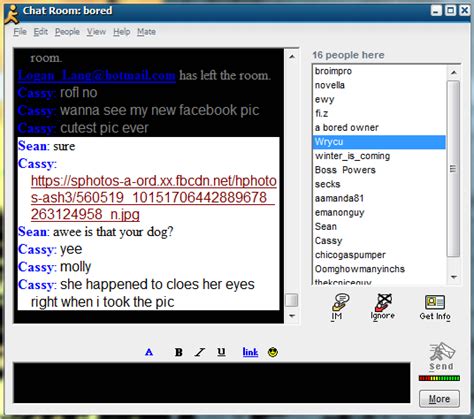The image size is (474, 419).
Task: Click people list scroll up arrow
Action: coord(453,72)
